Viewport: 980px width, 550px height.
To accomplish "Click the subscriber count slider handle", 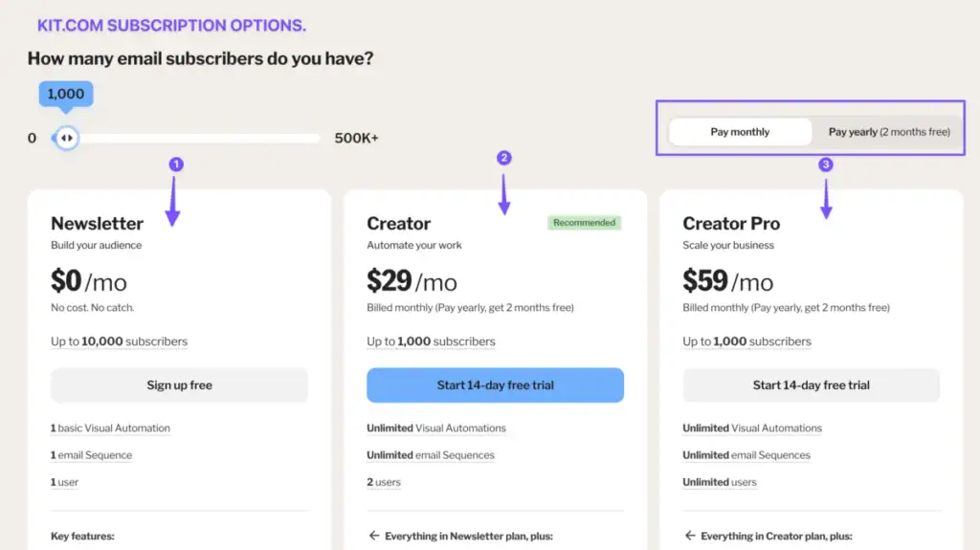I will point(66,138).
